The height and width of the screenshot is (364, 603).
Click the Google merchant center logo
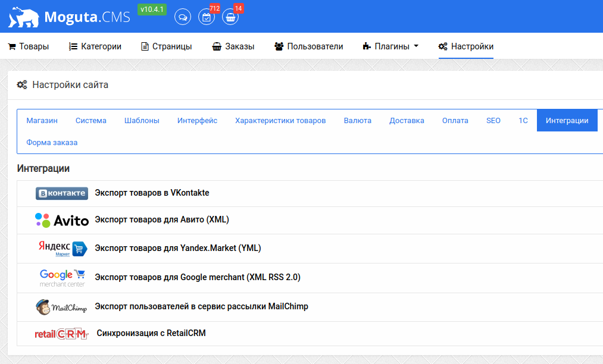63,278
